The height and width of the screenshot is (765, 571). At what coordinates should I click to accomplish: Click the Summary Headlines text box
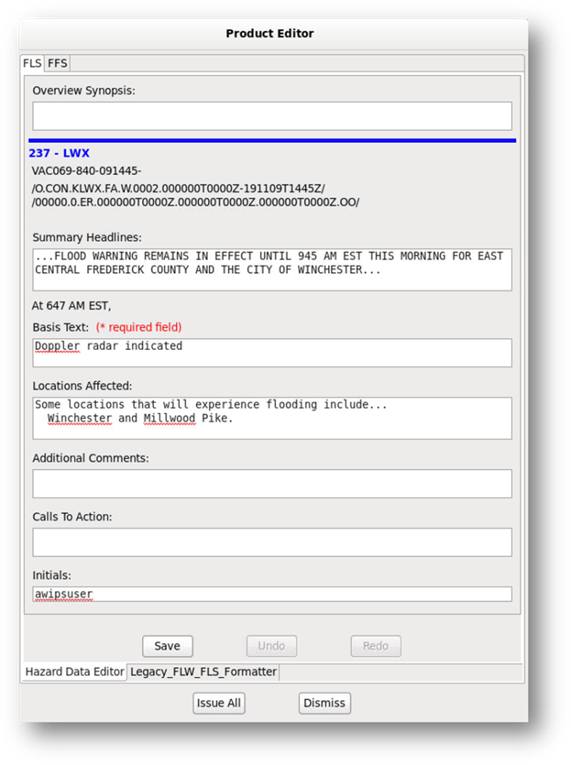tap(272, 269)
